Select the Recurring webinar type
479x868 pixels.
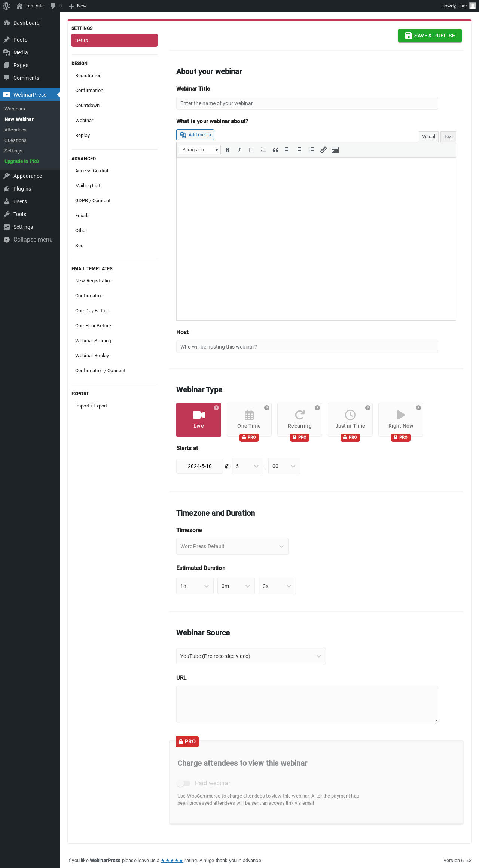coord(300,420)
